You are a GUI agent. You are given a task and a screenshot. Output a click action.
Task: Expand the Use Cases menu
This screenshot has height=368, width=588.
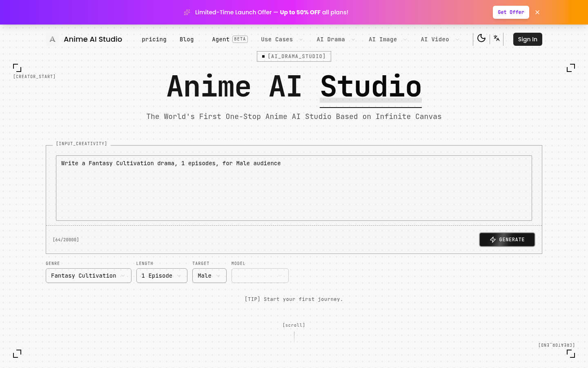point(282,39)
